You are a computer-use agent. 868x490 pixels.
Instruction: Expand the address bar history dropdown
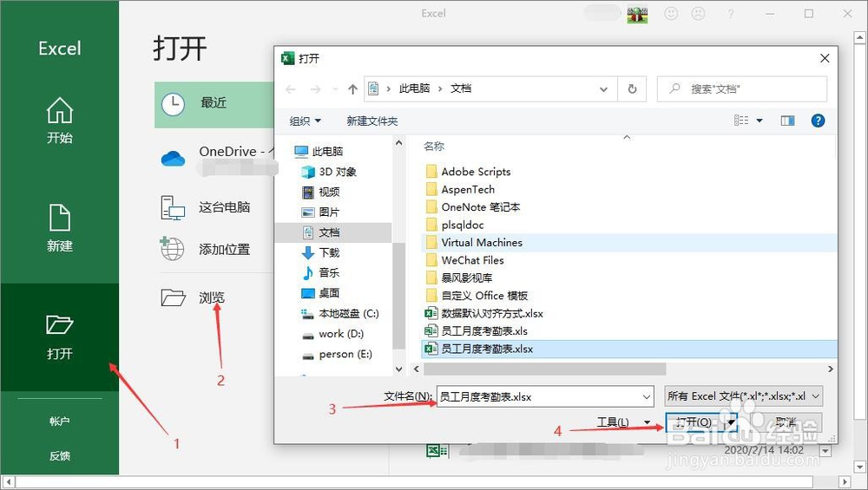pos(603,89)
